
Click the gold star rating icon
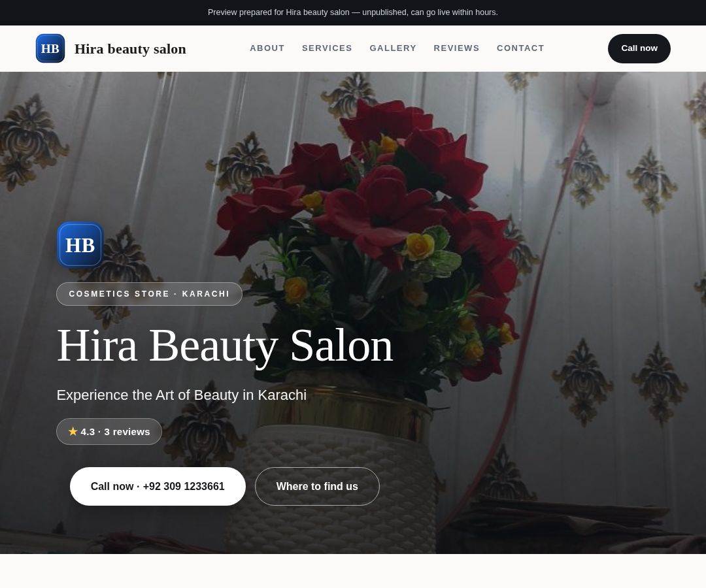coord(73,431)
